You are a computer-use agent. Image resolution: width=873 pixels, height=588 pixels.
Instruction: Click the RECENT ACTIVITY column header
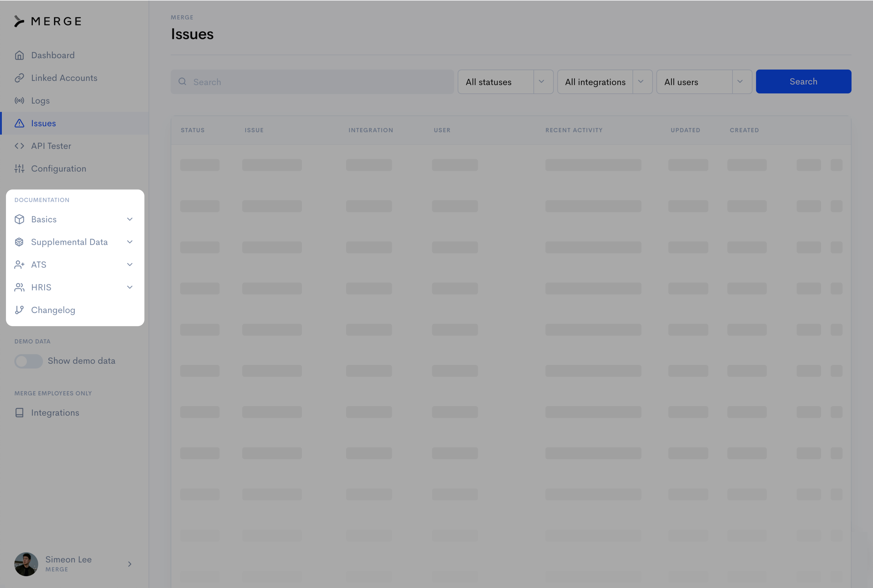click(x=574, y=130)
